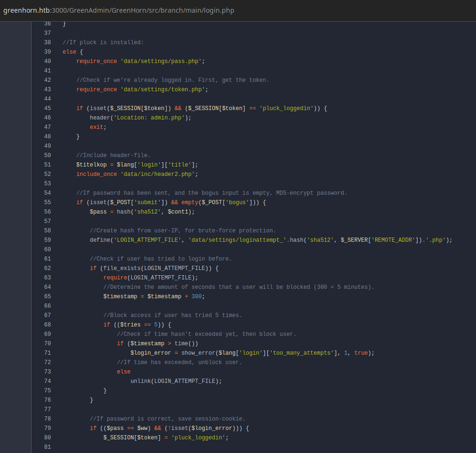Select line number 65
476x453 pixels.
(48, 296)
